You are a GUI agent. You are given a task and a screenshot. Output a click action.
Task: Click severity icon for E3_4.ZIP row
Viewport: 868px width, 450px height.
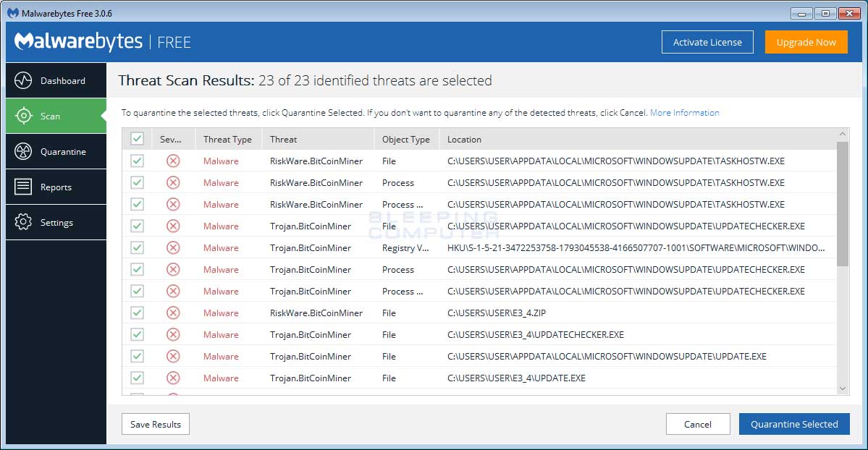click(x=173, y=313)
